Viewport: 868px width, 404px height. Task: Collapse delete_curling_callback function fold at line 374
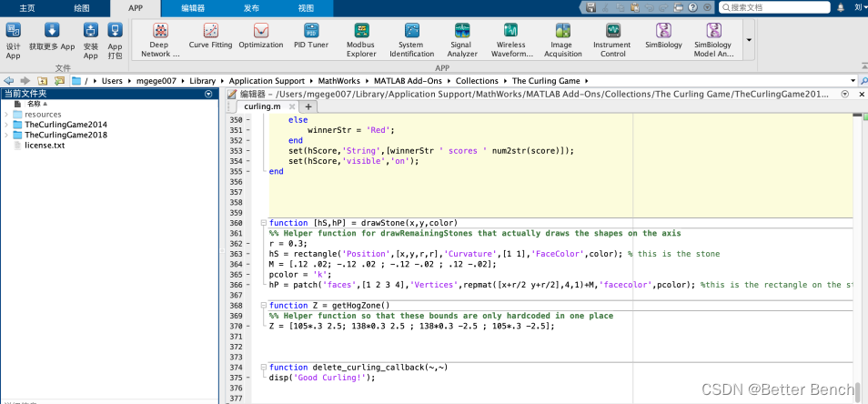pyautogui.click(x=264, y=368)
